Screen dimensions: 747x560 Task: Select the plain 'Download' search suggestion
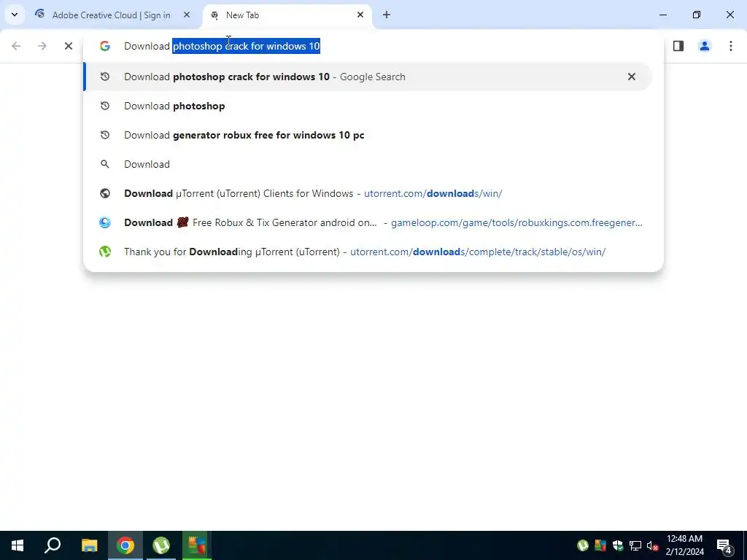(368, 164)
